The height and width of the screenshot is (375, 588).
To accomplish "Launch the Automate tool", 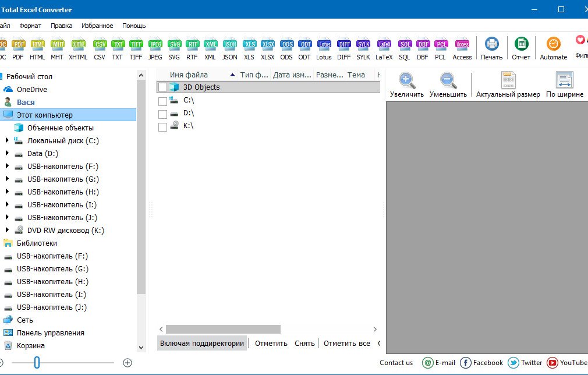I will [554, 49].
